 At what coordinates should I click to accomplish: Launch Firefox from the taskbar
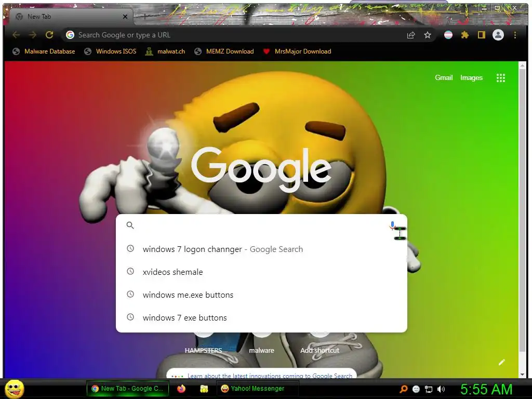[x=181, y=389]
